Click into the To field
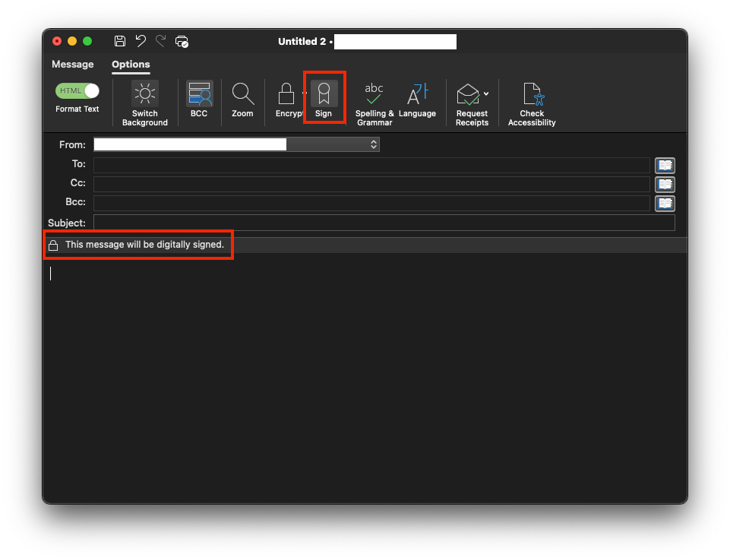Image resolution: width=730 pixels, height=560 pixels. [x=371, y=164]
